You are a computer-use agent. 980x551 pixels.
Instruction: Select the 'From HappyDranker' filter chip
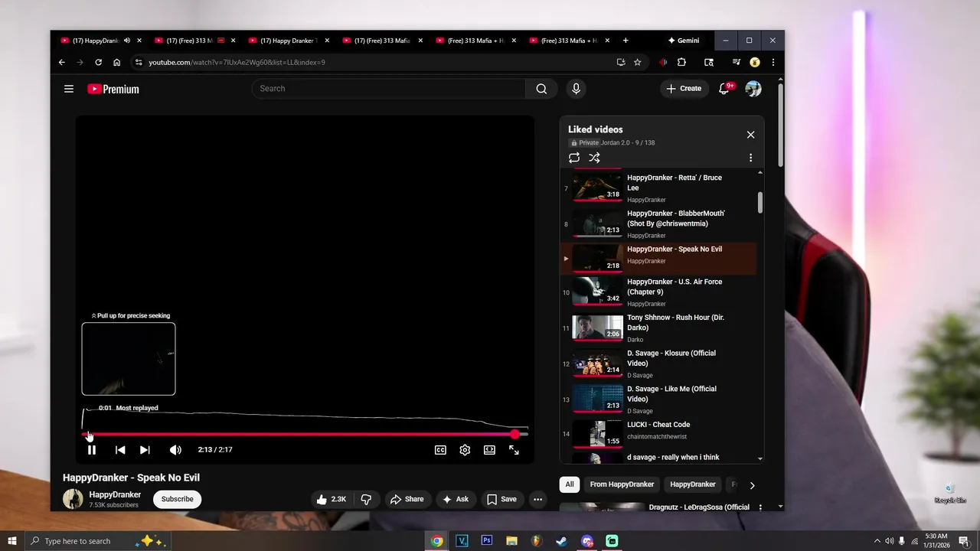[622, 484]
